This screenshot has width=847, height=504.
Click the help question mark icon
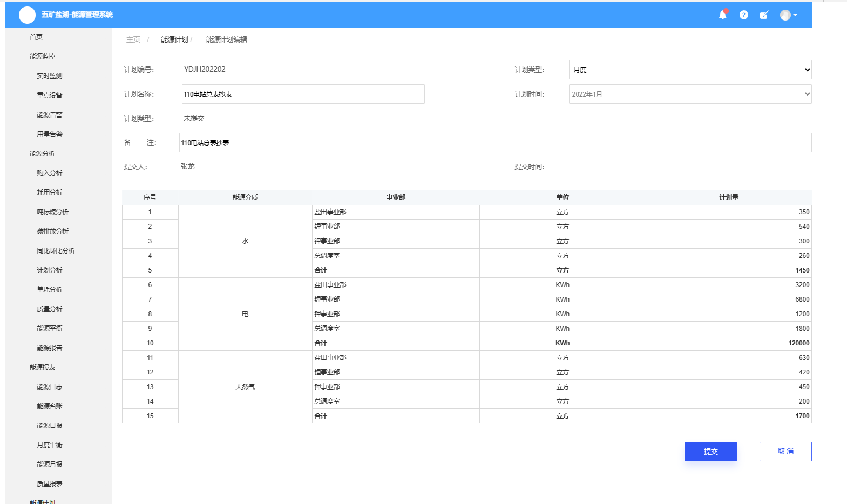(x=744, y=15)
